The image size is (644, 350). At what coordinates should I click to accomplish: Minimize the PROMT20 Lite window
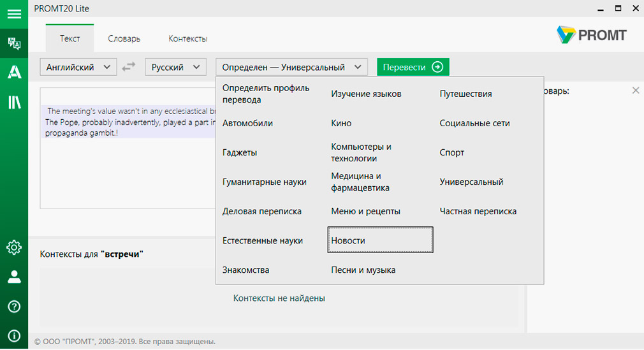tap(601, 9)
